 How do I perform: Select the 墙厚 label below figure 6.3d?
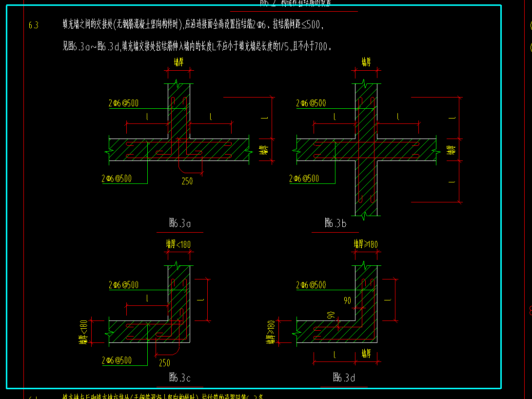(x=366, y=354)
